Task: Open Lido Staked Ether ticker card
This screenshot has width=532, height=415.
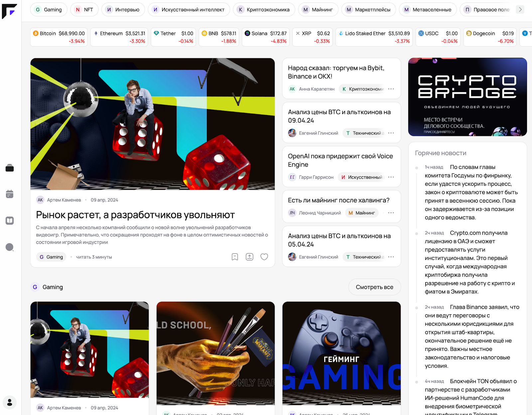Action: 374,37
